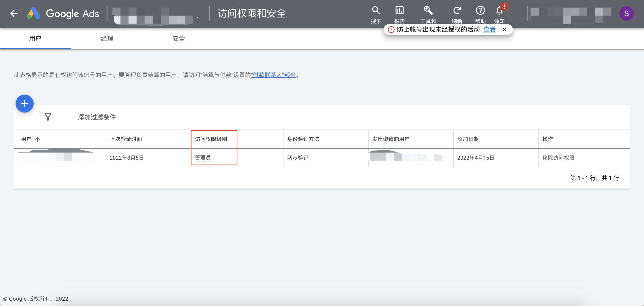Click the Google Ads logo
Viewport: 644px width, 306px height.
(x=63, y=13)
